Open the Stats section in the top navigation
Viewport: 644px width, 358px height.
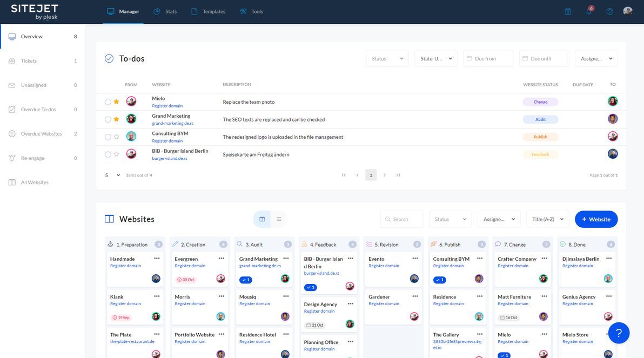(x=165, y=10)
